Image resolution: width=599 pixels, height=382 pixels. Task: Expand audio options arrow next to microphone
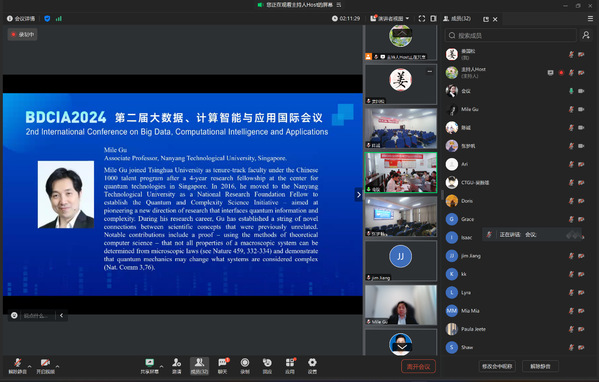[29, 366]
